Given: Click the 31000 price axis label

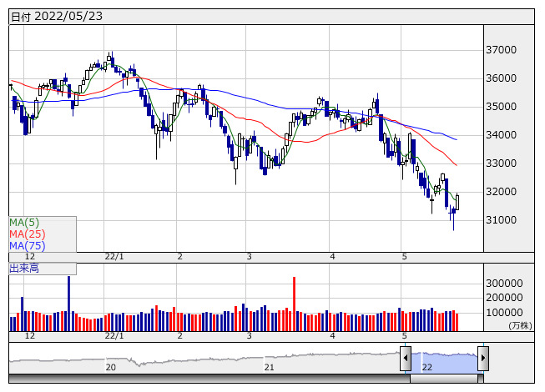Looking at the screenshot, I should click(x=501, y=220).
